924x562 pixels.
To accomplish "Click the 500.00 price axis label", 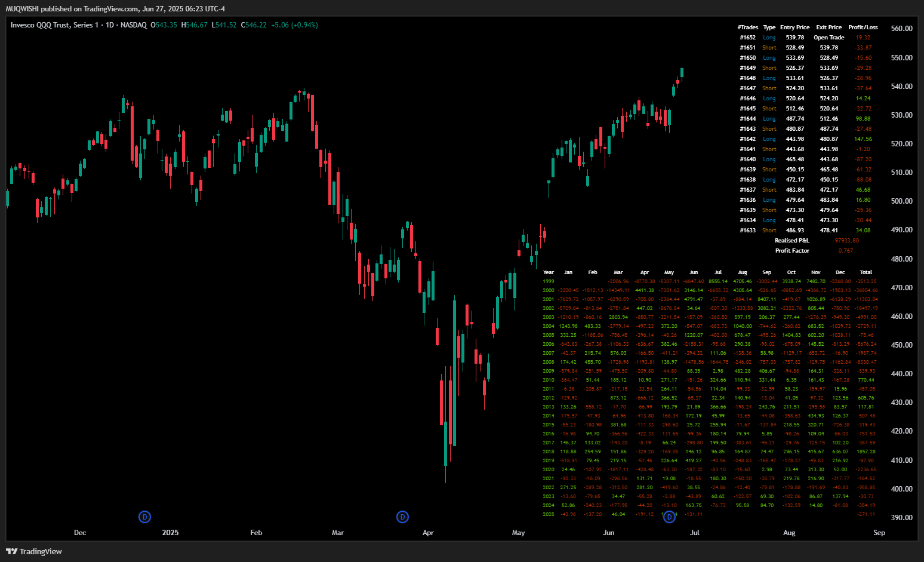I will (901, 201).
